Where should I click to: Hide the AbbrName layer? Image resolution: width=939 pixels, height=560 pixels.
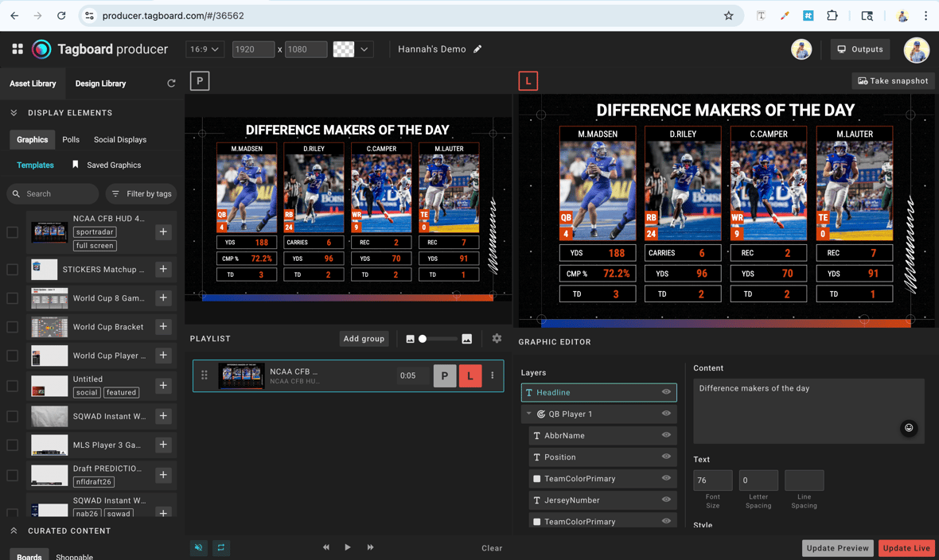click(x=666, y=435)
